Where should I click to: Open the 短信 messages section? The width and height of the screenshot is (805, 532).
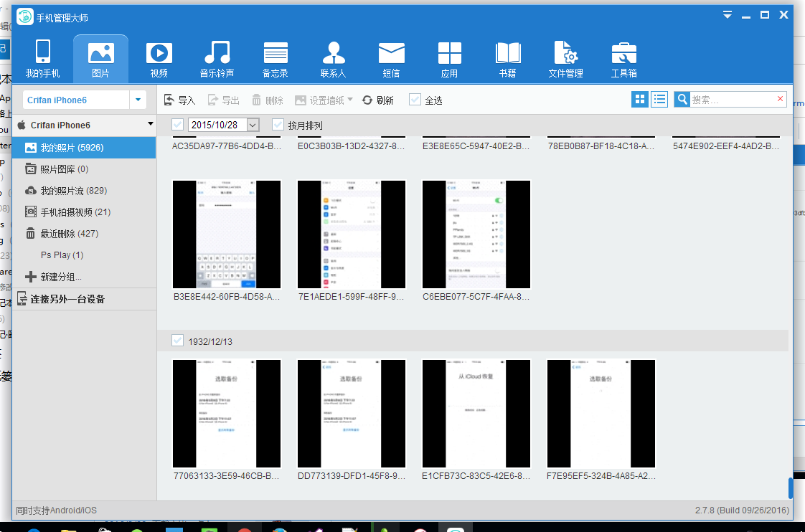(391, 59)
